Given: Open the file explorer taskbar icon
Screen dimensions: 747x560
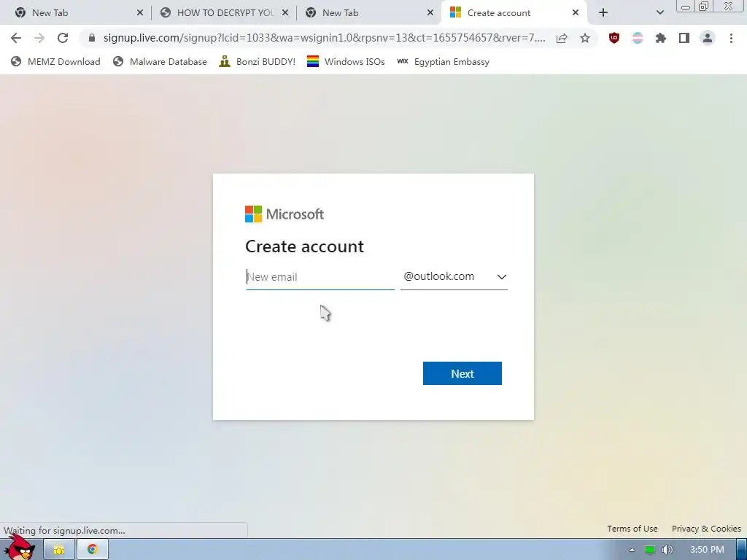Looking at the screenshot, I should (59, 550).
